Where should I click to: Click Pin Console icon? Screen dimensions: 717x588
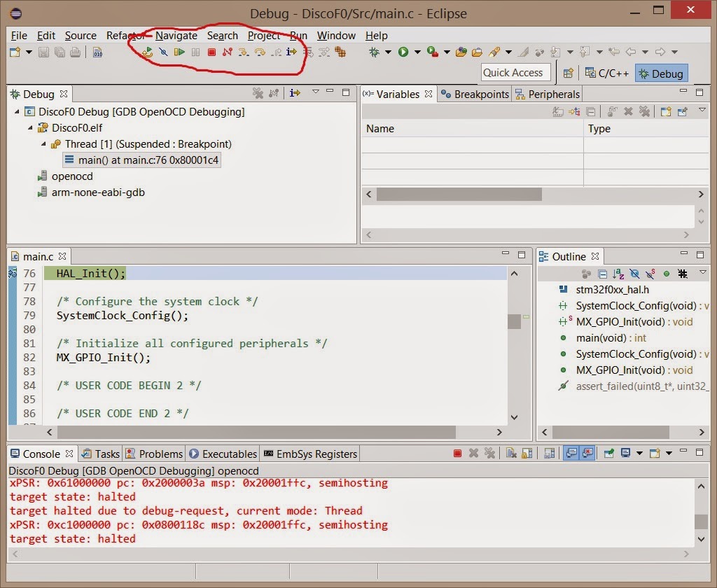(x=609, y=454)
